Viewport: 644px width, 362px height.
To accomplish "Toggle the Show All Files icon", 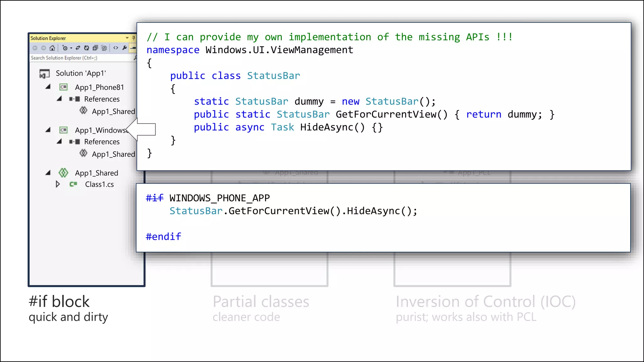I will point(104,48).
